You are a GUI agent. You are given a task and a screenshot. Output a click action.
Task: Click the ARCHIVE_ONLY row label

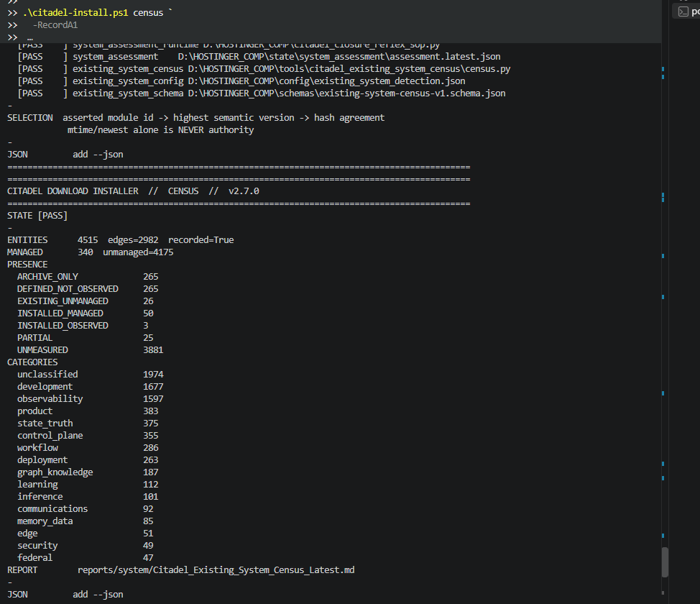(x=47, y=277)
